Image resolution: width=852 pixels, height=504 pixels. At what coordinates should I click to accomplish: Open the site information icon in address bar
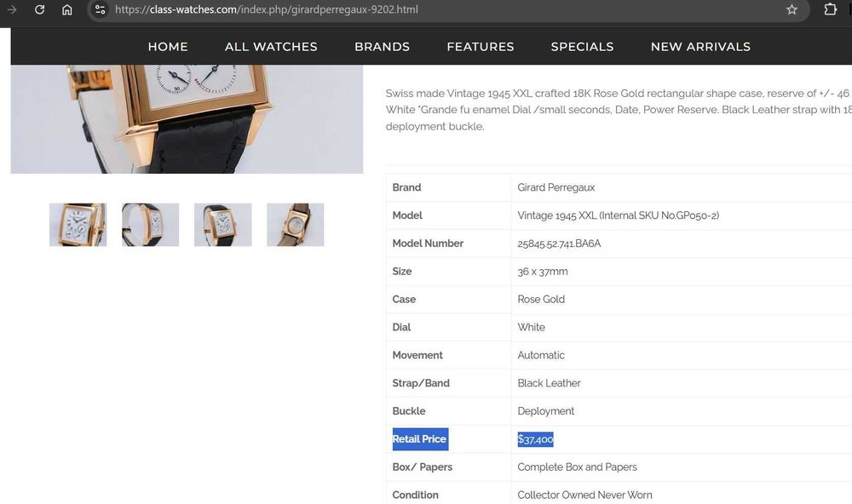[100, 9]
